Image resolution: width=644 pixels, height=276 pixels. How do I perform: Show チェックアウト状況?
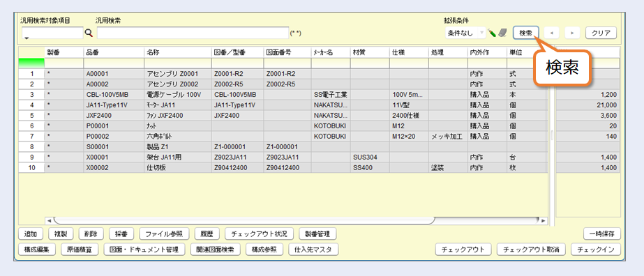coord(259,233)
